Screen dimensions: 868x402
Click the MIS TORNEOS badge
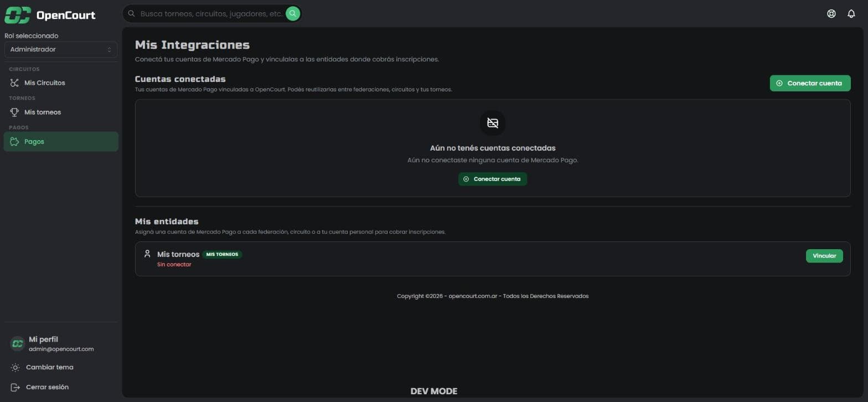pos(222,255)
